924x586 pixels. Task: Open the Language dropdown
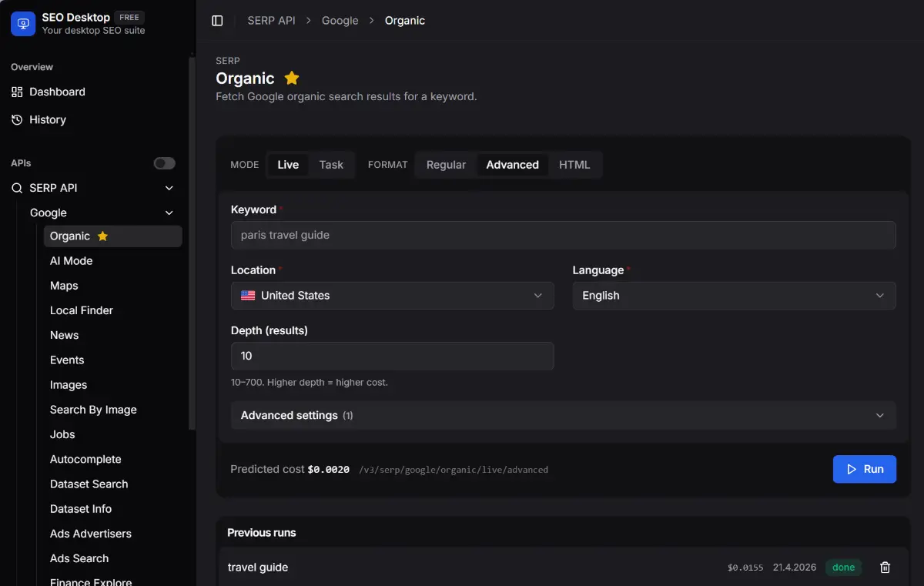(x=734, y=296)
